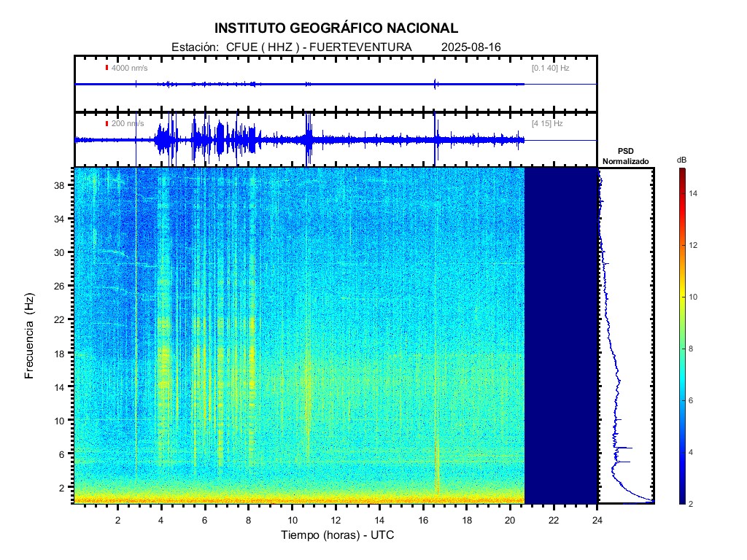Click the station label CFUE ( HHZ ) - FUERTEVENTURA
The height and width of the screenshot is (560, 747).
(319, 47)
